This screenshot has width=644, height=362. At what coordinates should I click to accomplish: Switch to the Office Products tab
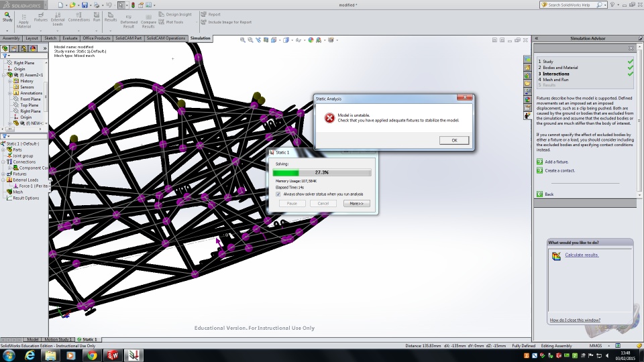coord(97,38)
